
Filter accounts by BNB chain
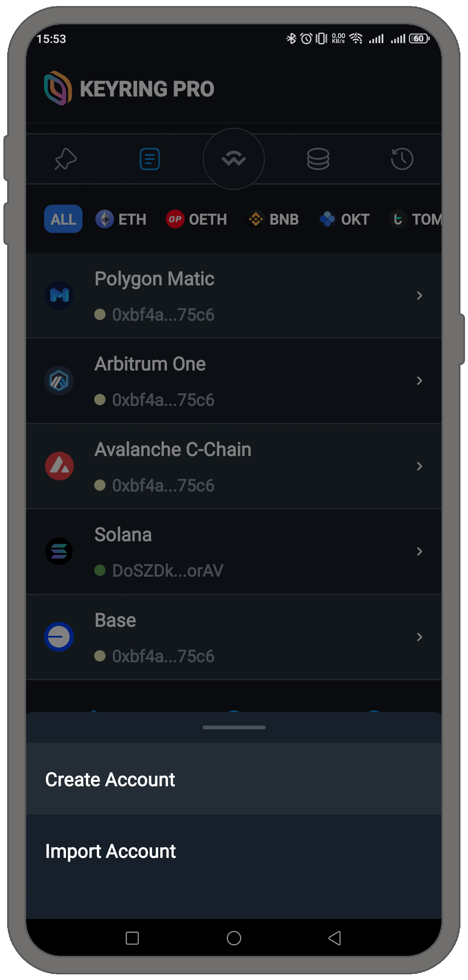point(273,219)
